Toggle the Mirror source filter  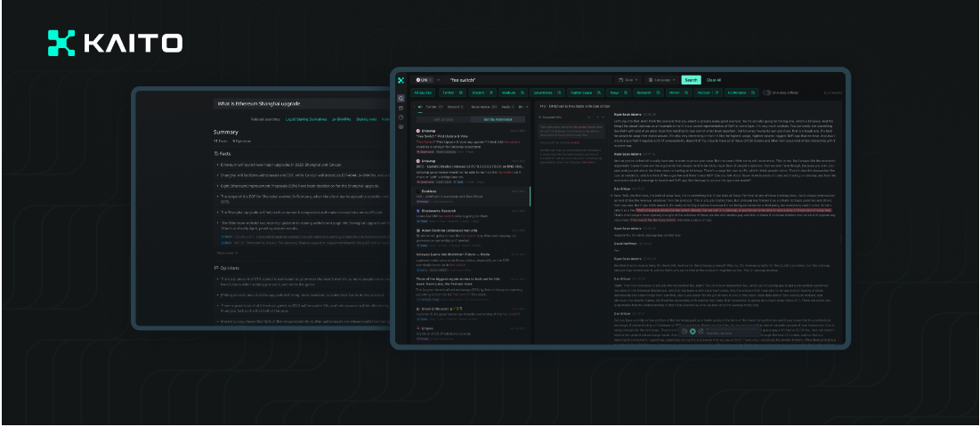point(679,93)
